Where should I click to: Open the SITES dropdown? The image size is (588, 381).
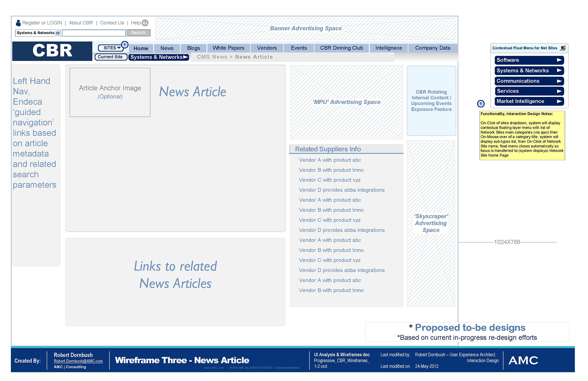click(111, 48)
